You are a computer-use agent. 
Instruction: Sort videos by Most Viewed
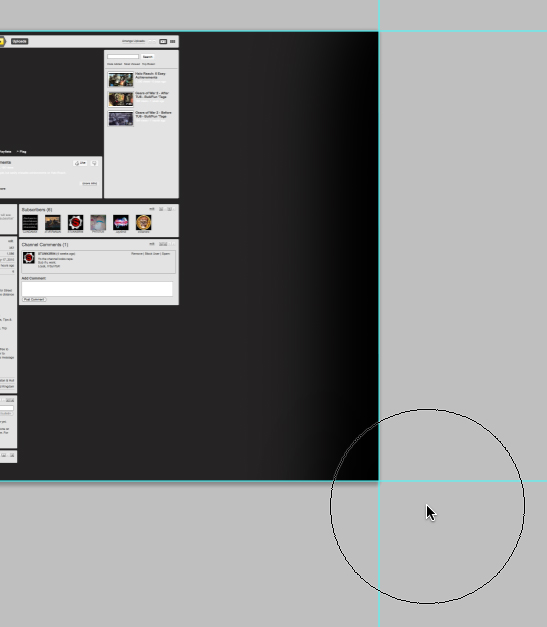(x=132, y=64)
